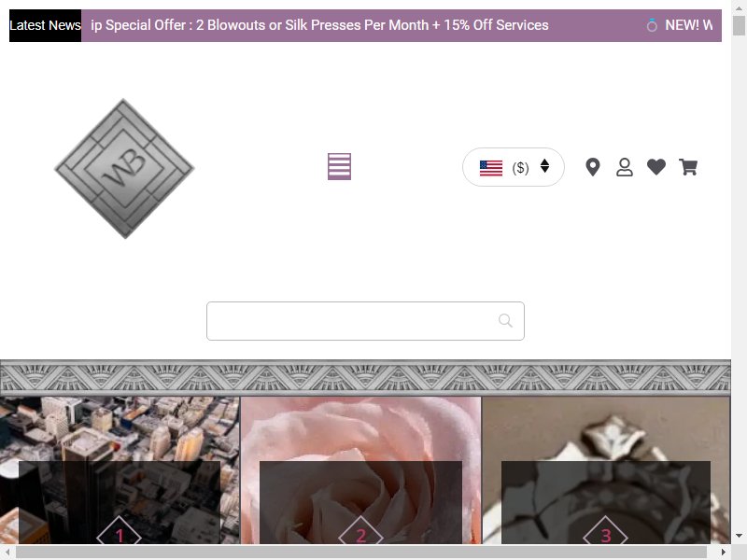This screenshot has height=560, width=747.
Task: Expand the US dollar currency selector
Action: [x=513, y=167]
